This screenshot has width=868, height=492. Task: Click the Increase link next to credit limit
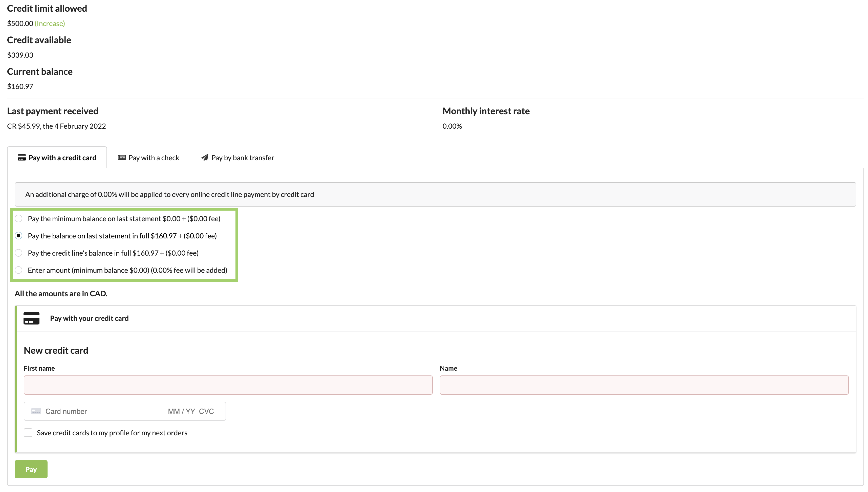point(49,23)
